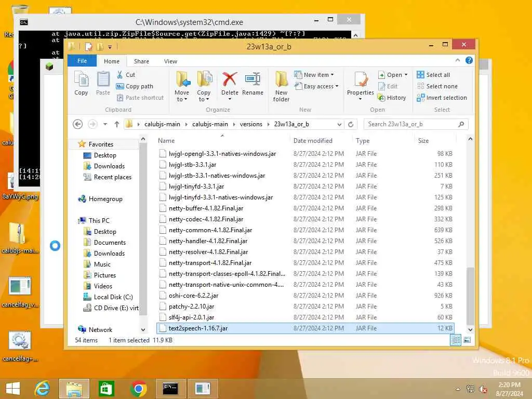Open the Move to folder menu

tap(182, 87)
